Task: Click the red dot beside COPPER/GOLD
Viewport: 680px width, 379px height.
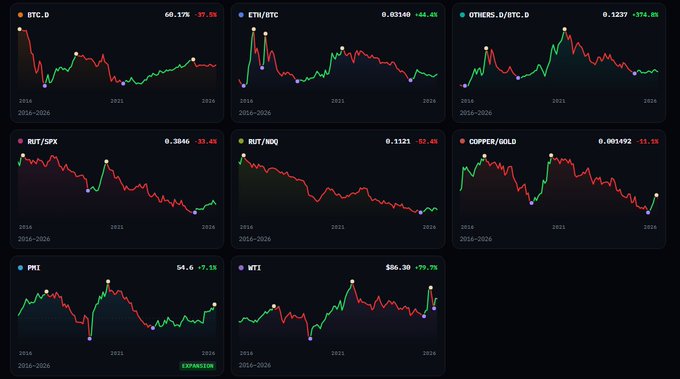Action: point(462,141)
